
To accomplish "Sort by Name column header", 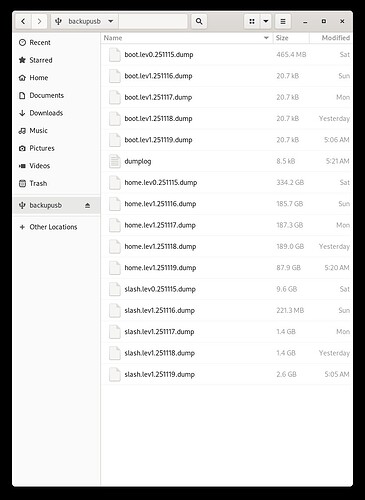I will (187, 38).
